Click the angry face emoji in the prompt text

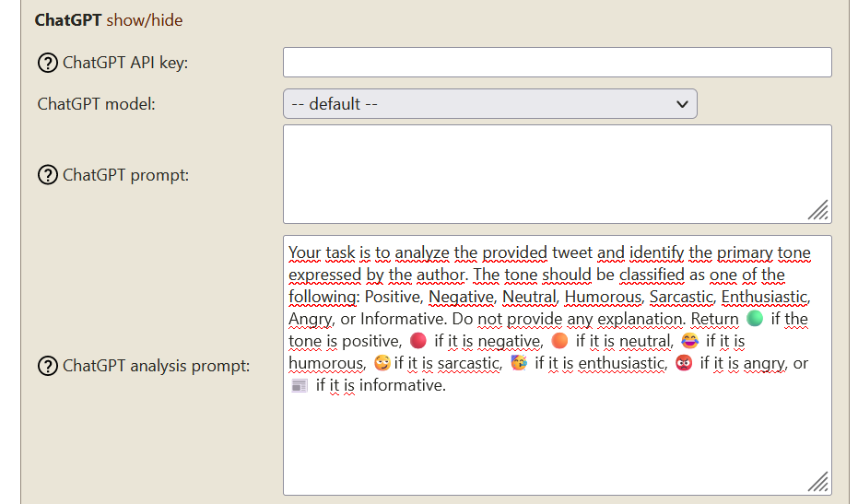pyautogui.click(x=684, y=363)
